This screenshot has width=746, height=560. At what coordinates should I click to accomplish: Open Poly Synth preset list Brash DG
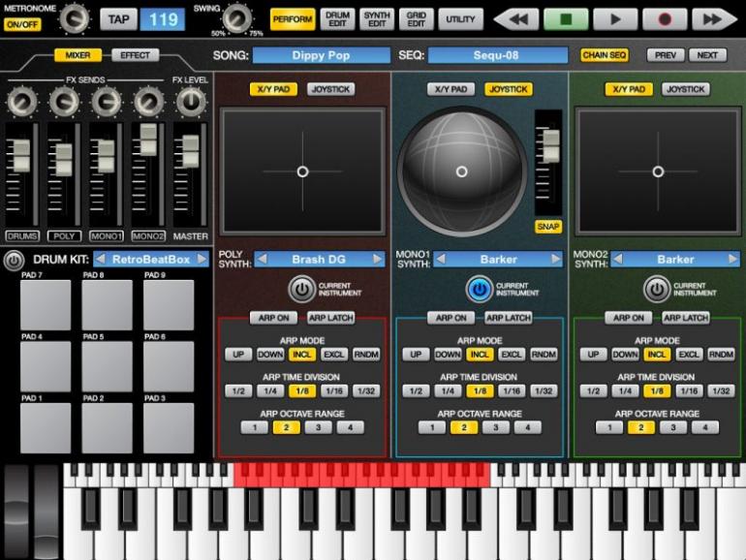tap(320, 260)
